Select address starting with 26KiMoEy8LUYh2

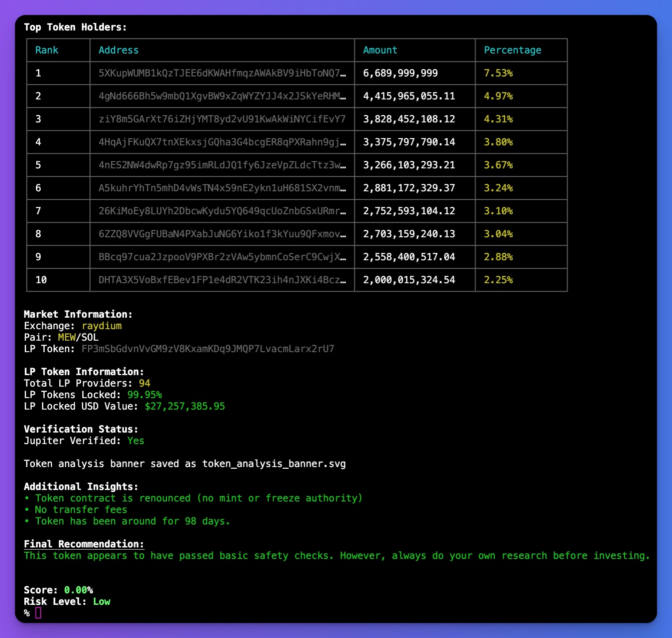pos(222,211)
